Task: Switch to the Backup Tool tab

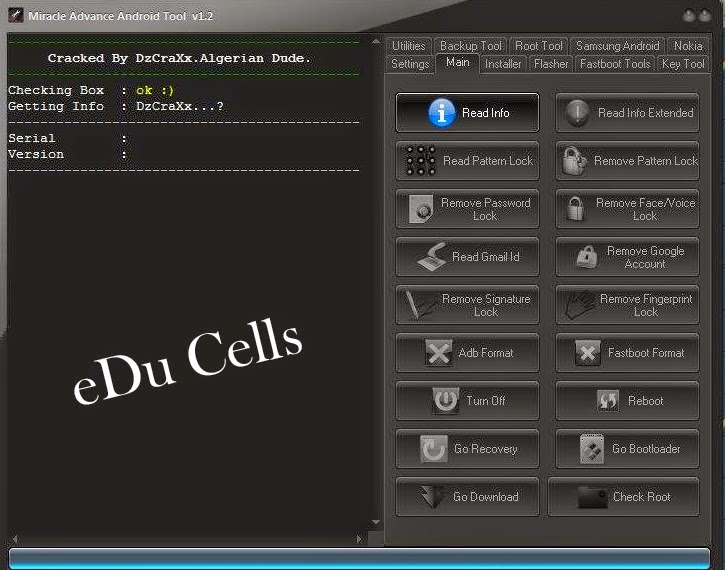Action: click(470, 46)
